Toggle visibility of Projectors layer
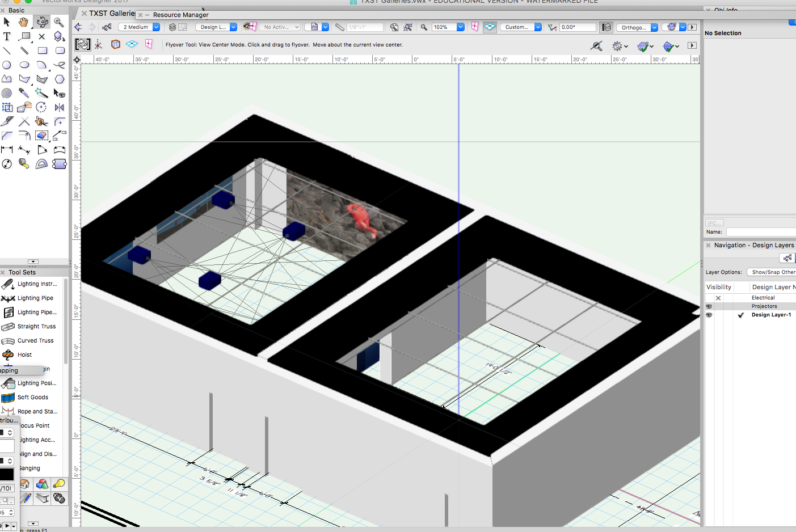Image resolution: width=796 pixels, height=532 pixels. 709,306
